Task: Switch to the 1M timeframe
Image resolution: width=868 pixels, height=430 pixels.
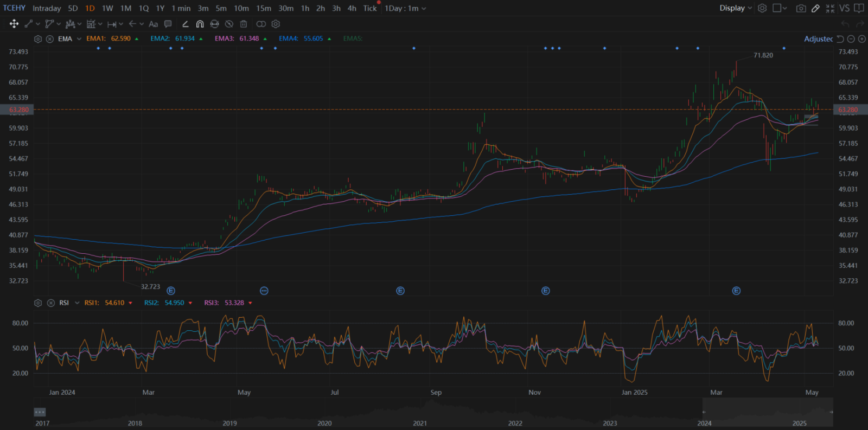Action: pos(126,8)
